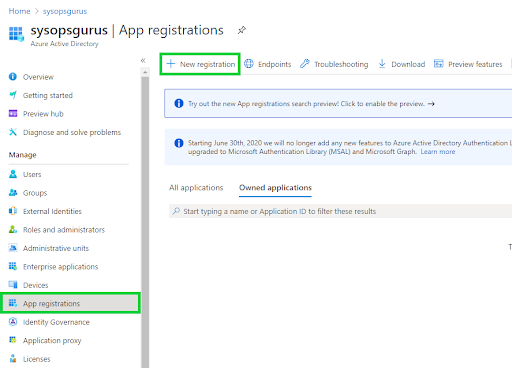Open Preview hub in the sidebar
Screen dimensions: 512x368
click(x=43, y=114)
